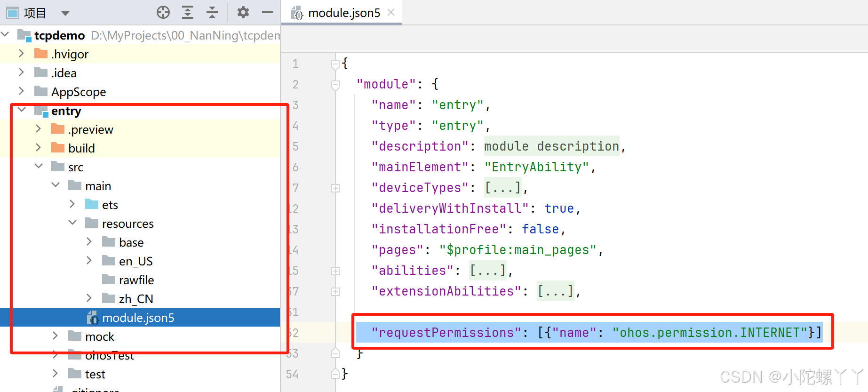Collapse the src folder
Image resolution: width=868 pixels, height=392 pixels.
39,166
